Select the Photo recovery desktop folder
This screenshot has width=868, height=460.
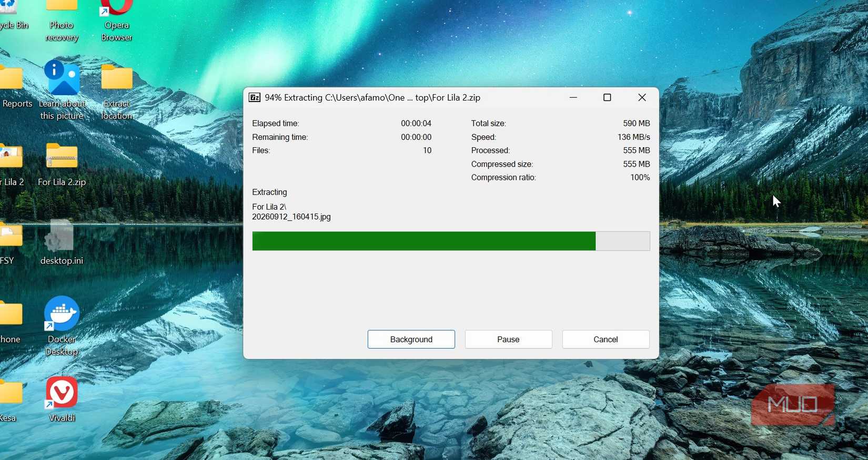[x=62, y=21]
